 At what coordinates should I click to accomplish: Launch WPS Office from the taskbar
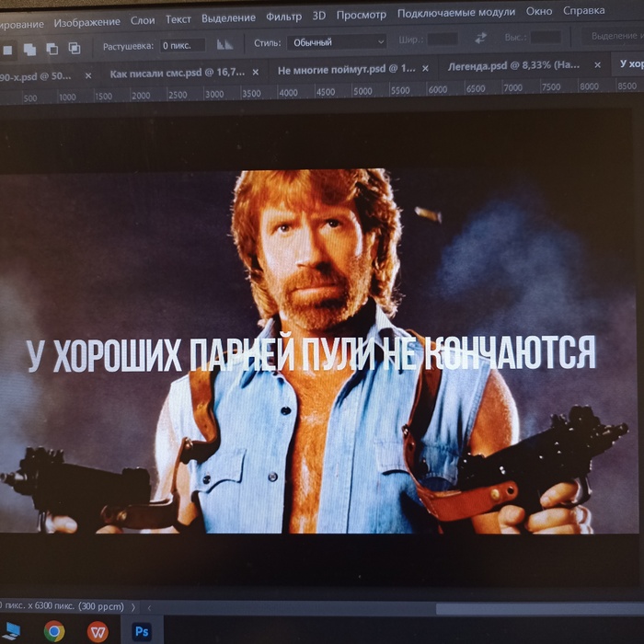[98, 631]
